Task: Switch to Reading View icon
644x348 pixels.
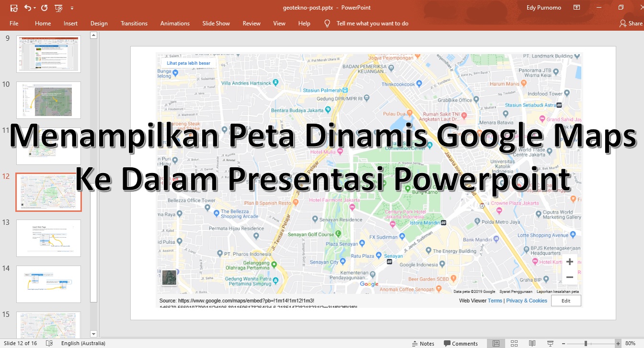Action: click(x=532, y=343)
